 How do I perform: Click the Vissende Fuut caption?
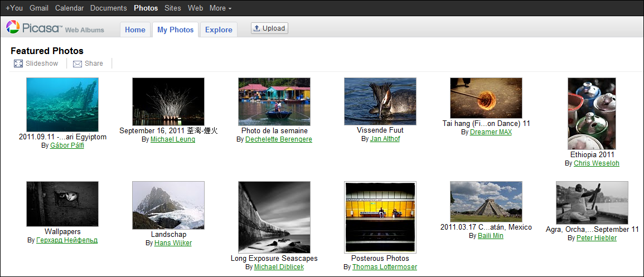pyautogui.click(x=380, y=130)
